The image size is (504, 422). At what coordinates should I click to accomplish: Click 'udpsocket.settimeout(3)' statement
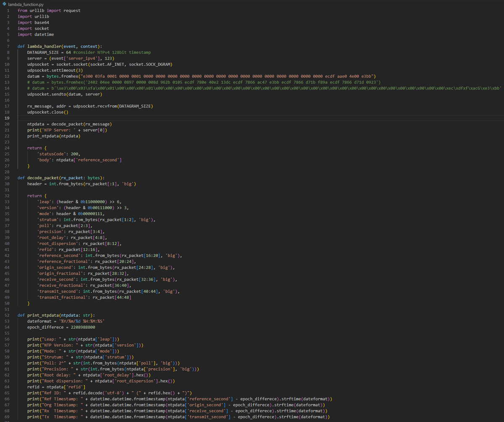(55, 70)
